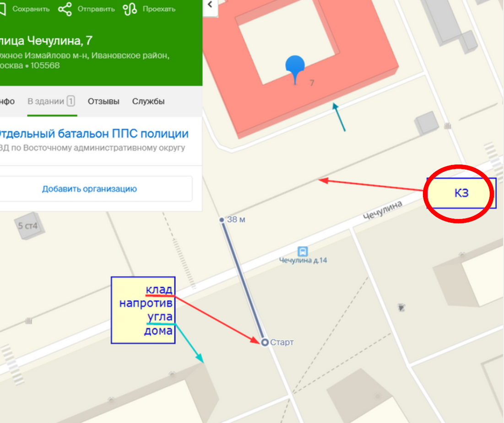Click the bus stop icon Чечулина д.14
The width and height of the screenshot is (504, 423).
tap(303, 252)
